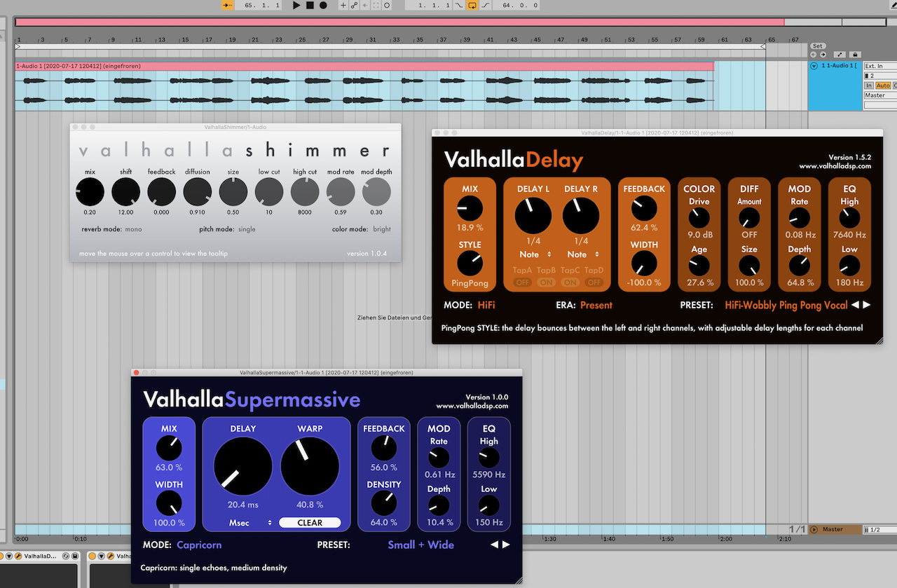The image size is (897, 588).
Task: Toggle TapA OFF switch in ValhallaDelay
Action: (x=523, y=282)
